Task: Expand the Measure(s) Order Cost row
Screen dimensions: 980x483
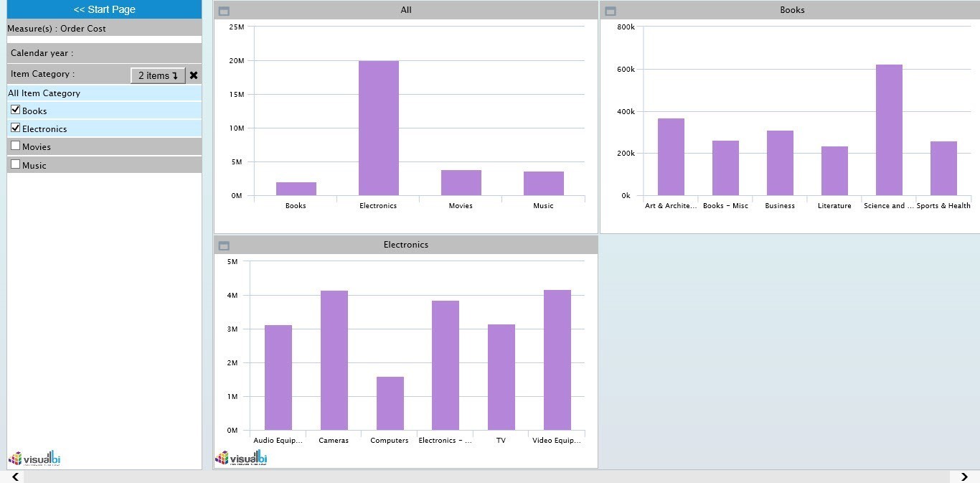Action: (x=104, y=29)
